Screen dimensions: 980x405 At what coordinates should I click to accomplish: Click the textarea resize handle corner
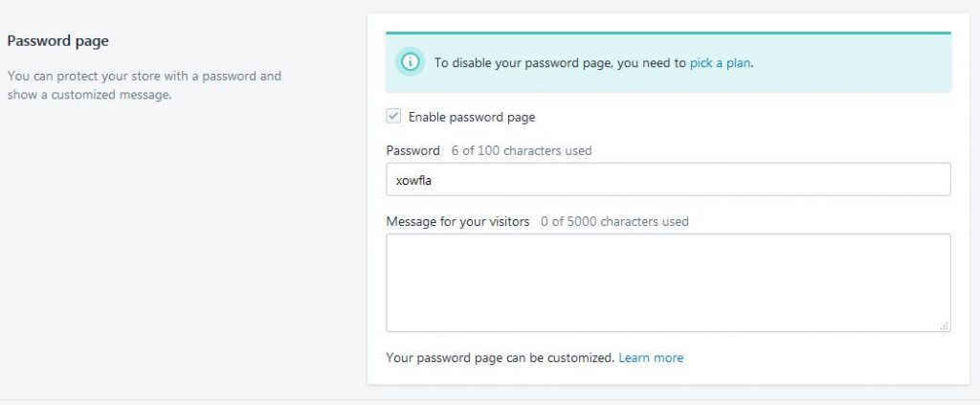[945, 326]
